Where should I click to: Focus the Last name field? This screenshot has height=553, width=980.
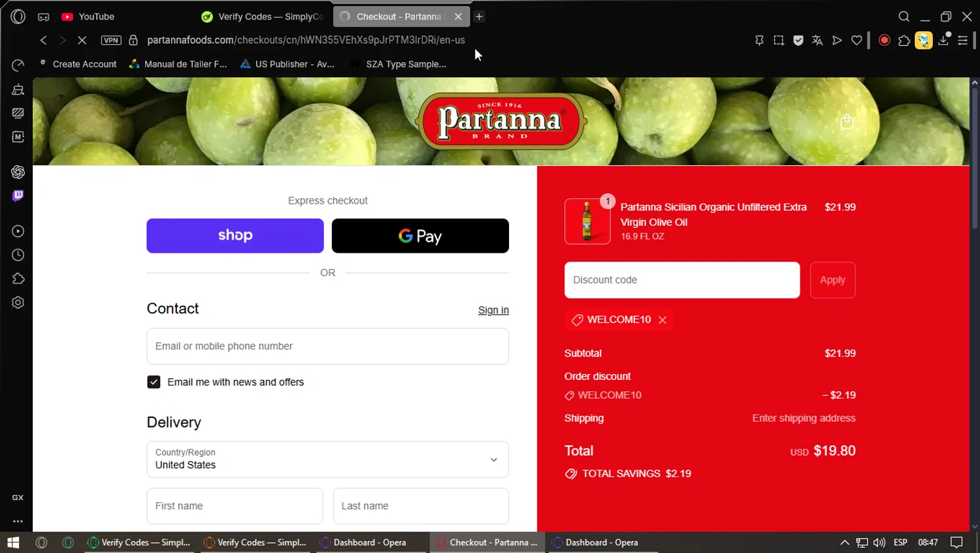[421, 506]
